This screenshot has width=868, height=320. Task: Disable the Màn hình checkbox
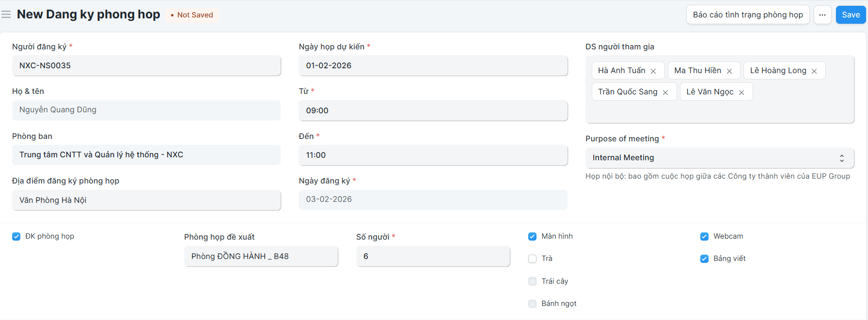point(532,236)
